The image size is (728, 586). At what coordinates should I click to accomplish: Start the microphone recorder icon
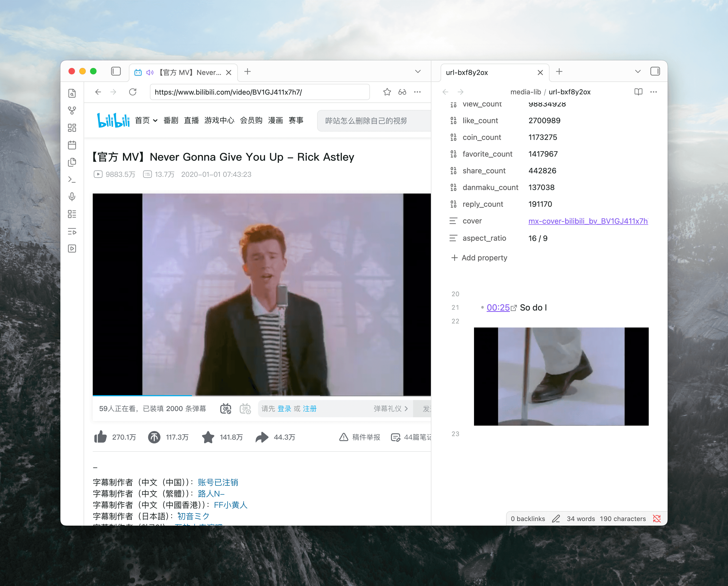coord(72,197)
